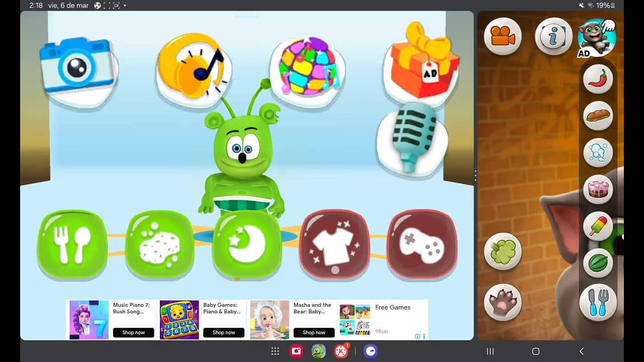Tap the recent apps navigation button
The height and width of the screenshot is (362, 644).
(490, 351)
